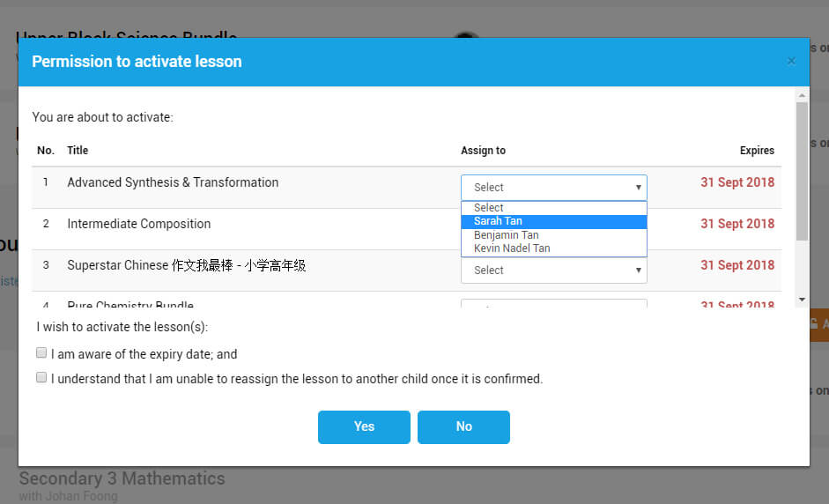
Task: Click the Assign to column header
Action: [x=483, y=151]
